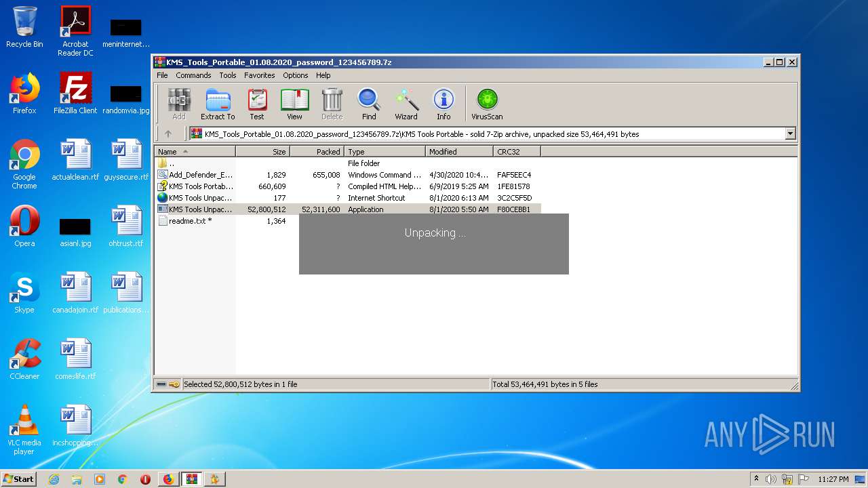Launch the Wizard wand tool
Viewport: 868px width, 488px height.
(406, 104)
